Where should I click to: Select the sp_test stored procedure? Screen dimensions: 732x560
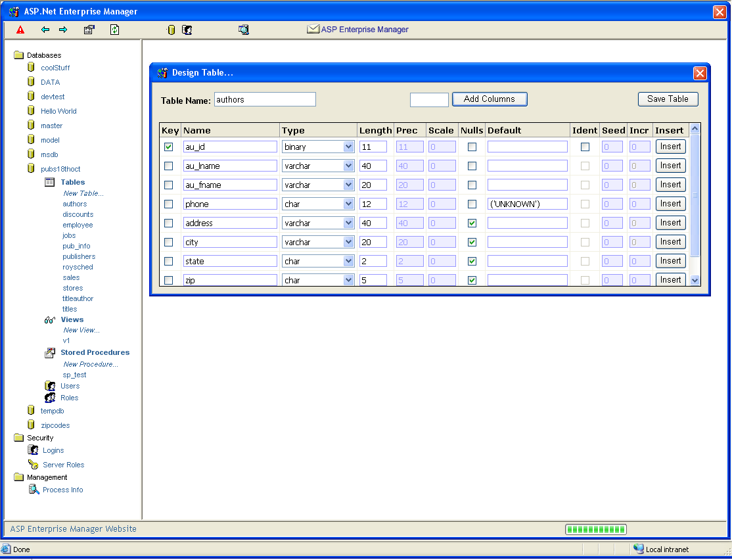coord(74,375)
